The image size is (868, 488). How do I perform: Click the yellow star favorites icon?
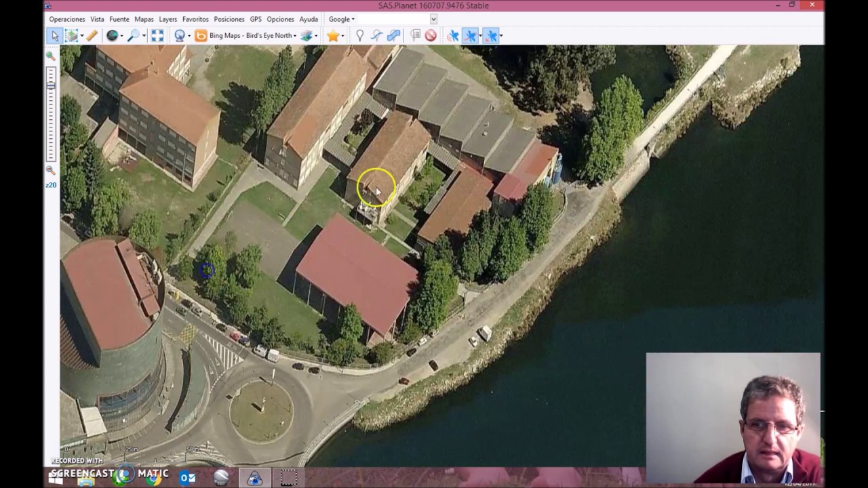[x=333, y=35]
